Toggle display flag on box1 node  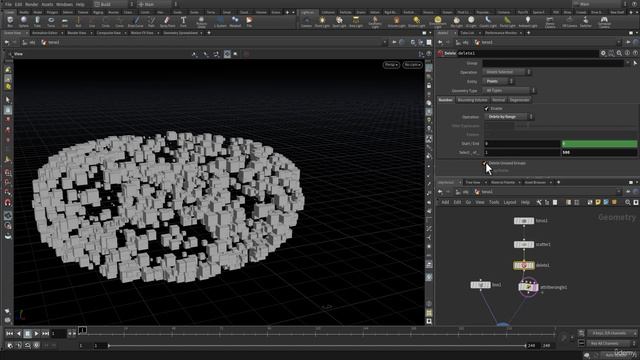(489, 285)
